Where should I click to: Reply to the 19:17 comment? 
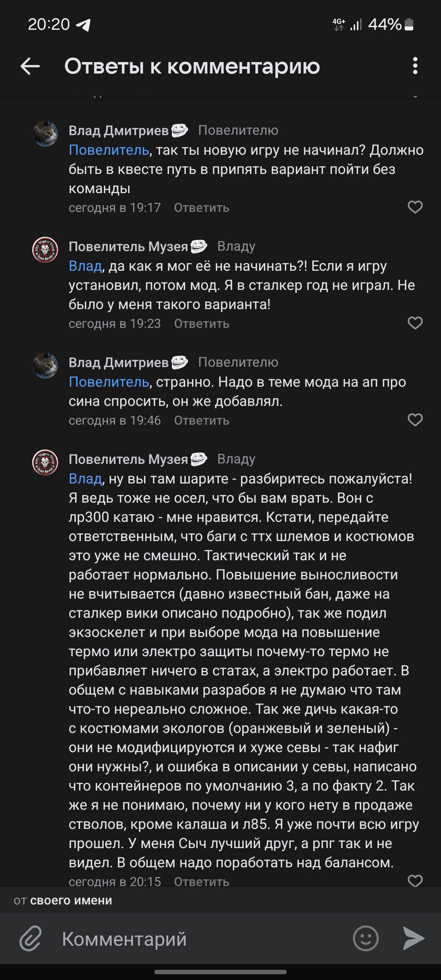(x=201, y=208)
